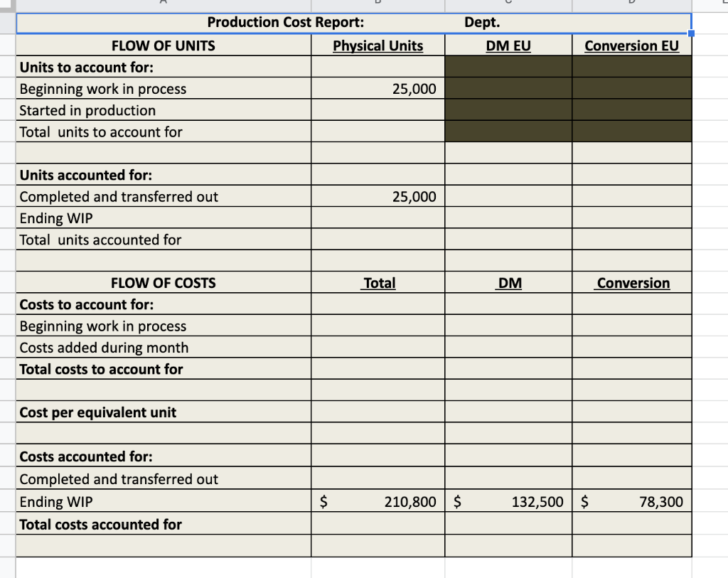Screen dimensions: 728x578
Task: Select the 'Ending WIP' label under Costs accounted for
Action: coord(164,501)
